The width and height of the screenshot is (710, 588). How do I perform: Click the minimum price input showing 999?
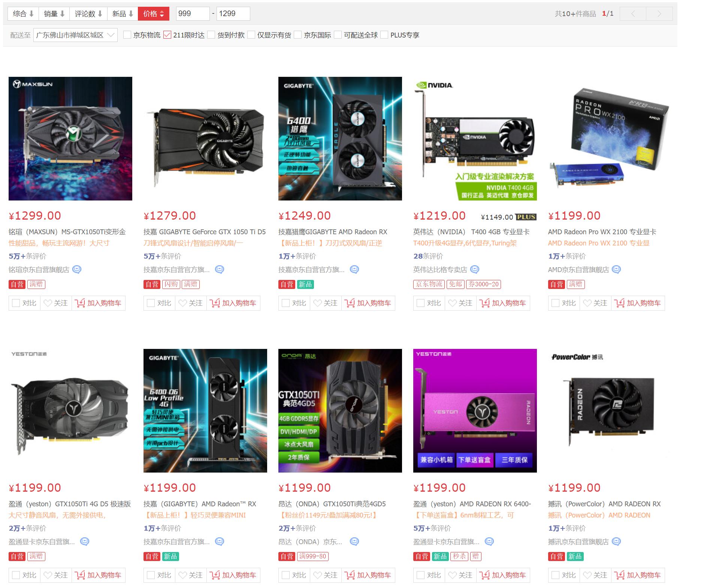(x=192, y=13)
